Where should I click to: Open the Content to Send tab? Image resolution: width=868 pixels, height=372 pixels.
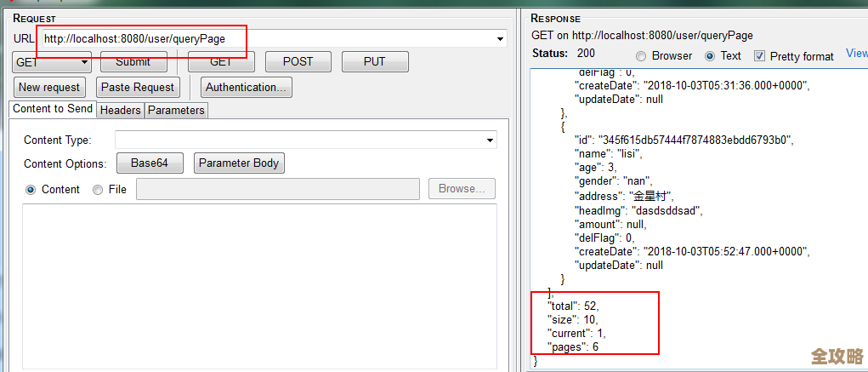[53, 109]
